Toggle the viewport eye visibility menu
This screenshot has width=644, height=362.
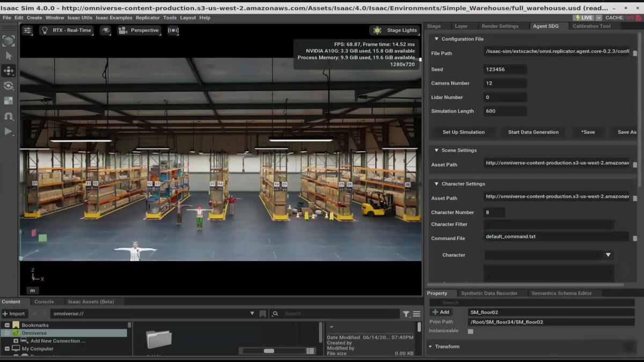106,31
